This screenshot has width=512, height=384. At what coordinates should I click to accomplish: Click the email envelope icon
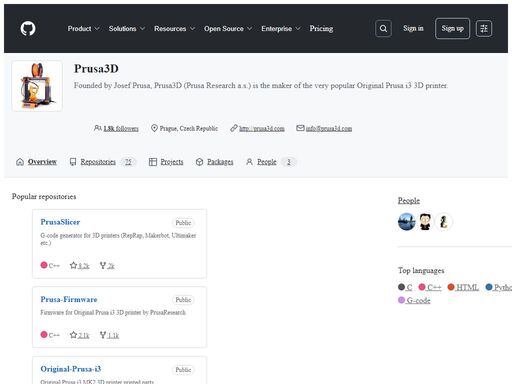[300, 128]
